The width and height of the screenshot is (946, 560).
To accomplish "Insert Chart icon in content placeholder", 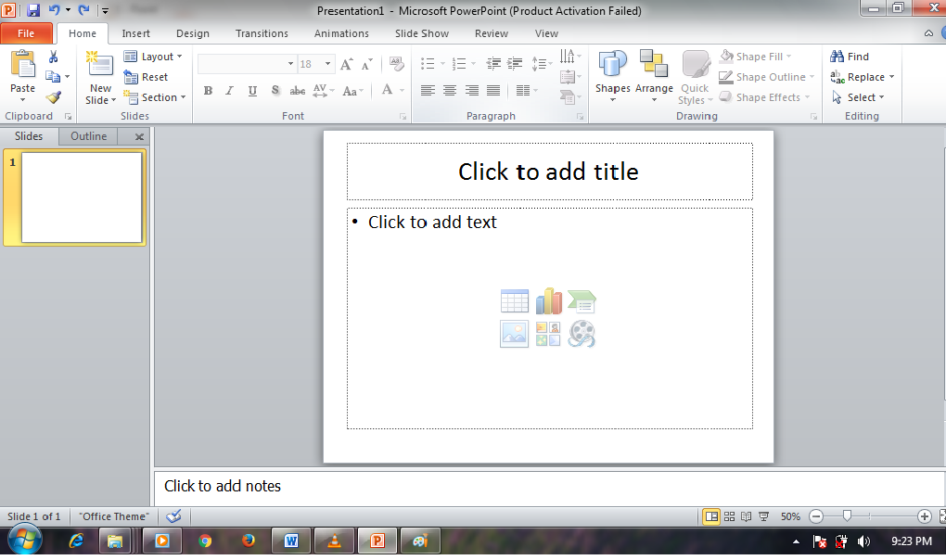I will tap(548, 300).
